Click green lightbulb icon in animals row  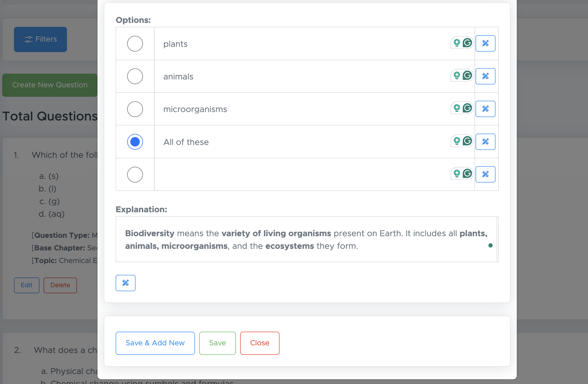pos(457,75)
